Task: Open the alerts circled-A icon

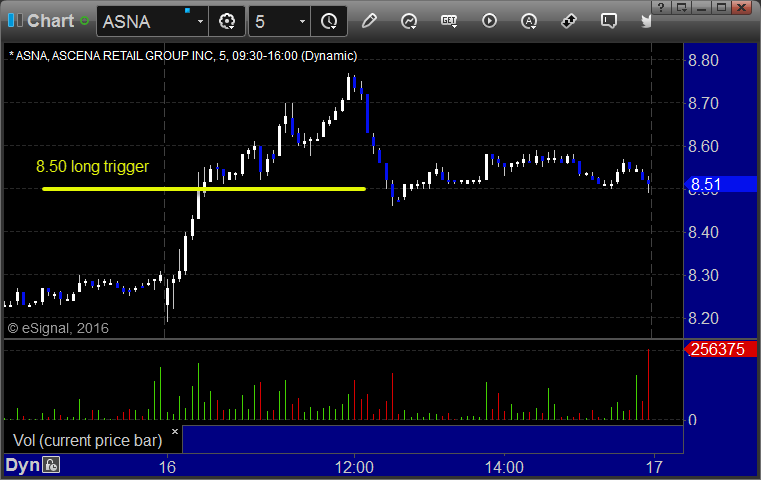Action: point(529,21)
